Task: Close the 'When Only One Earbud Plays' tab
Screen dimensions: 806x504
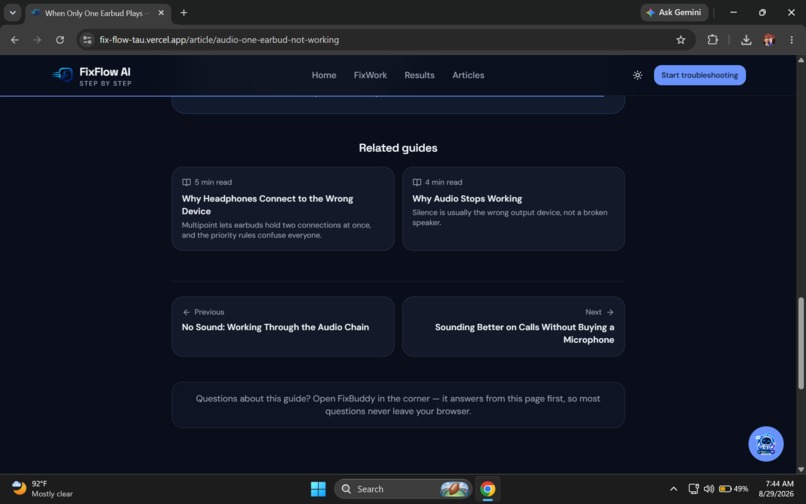Action: tap(161, 12)
